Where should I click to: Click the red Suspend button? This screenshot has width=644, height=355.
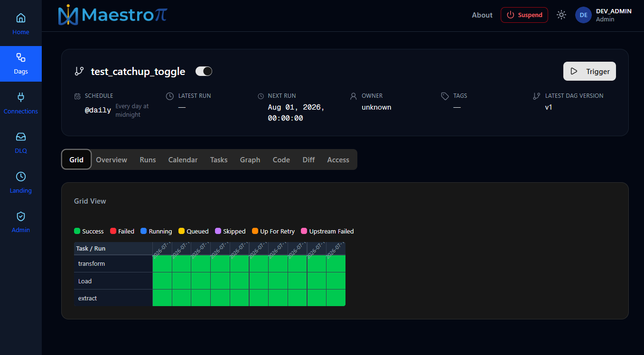coord(524,15)
